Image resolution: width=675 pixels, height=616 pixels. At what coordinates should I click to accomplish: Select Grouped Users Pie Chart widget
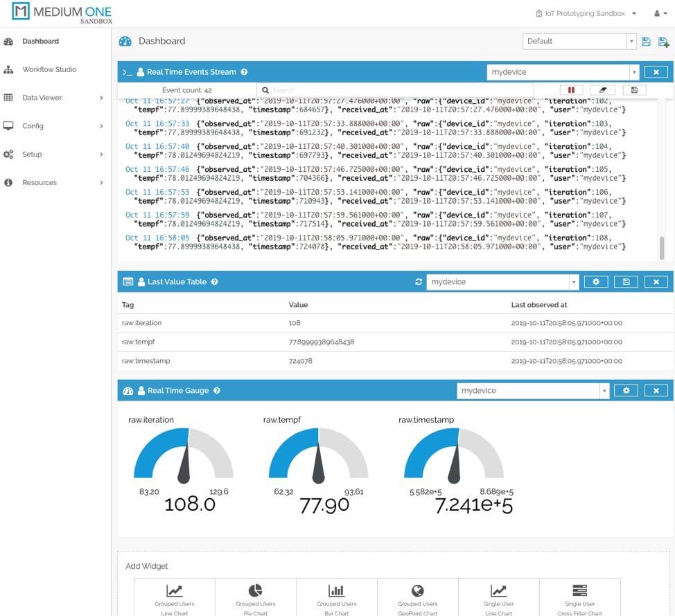(255, 597)
